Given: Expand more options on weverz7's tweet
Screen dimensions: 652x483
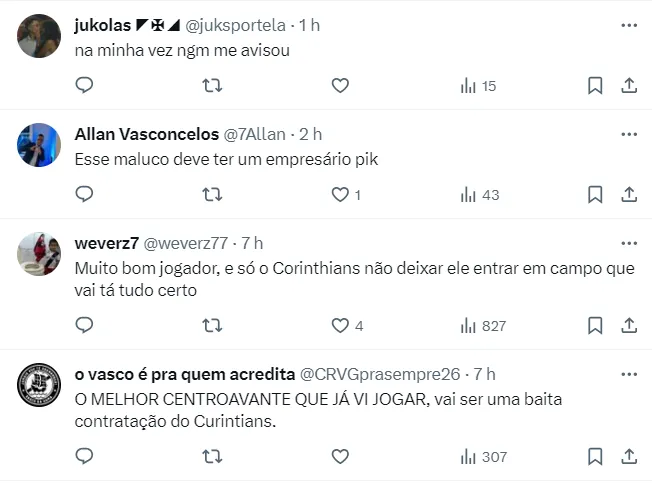Looking at the screenshot, I should pyautogui.click(x=628, y=243).
